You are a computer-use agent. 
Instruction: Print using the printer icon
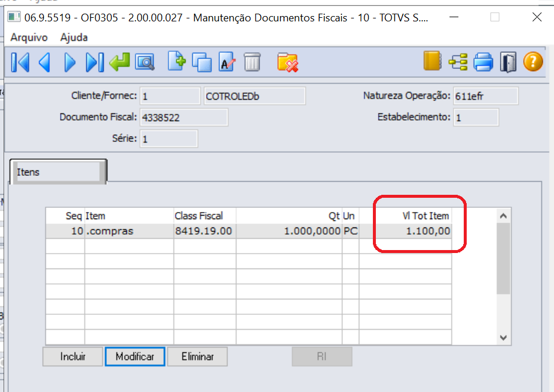pos(483,62)
